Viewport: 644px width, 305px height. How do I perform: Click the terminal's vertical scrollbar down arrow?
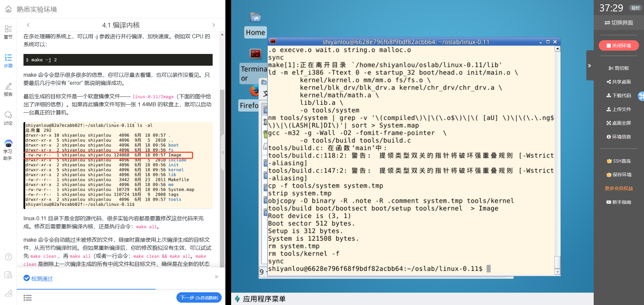coord(557,272)
